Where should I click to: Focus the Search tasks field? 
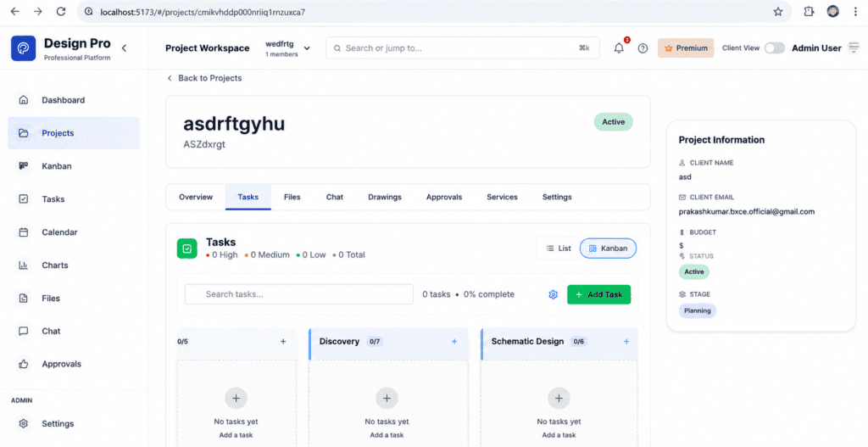[299, 294]
